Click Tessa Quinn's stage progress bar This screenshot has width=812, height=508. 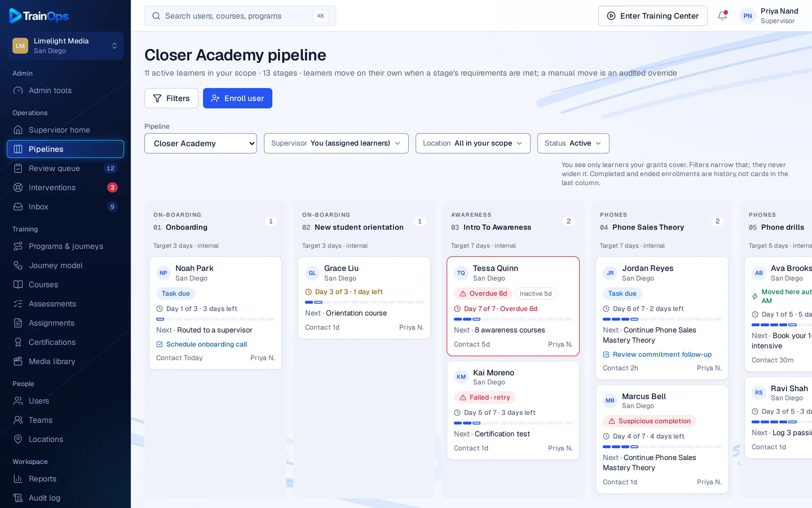pos(513,319)
